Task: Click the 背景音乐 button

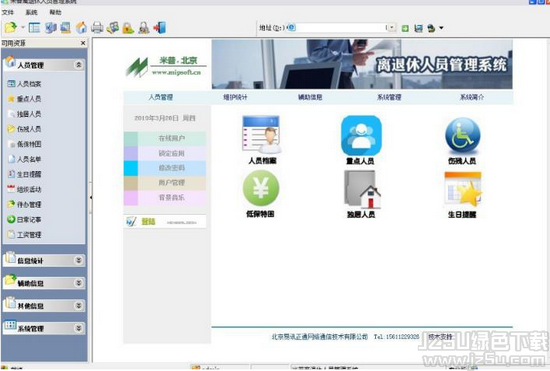Action: pos(165,198)
